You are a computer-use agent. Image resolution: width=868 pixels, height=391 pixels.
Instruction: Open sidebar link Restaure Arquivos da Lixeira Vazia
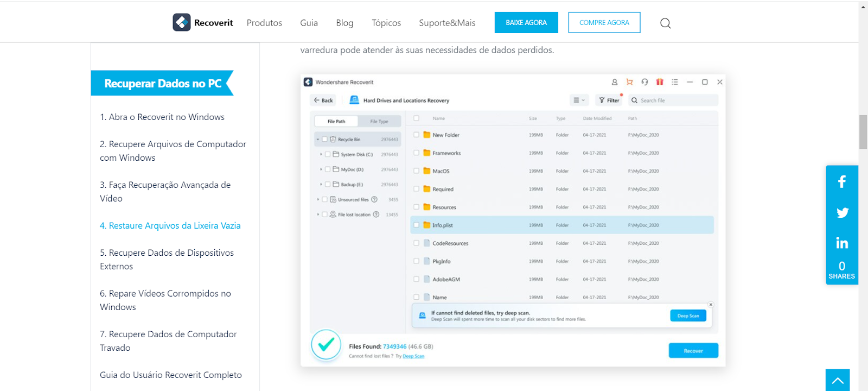click(x=170, y=225)
